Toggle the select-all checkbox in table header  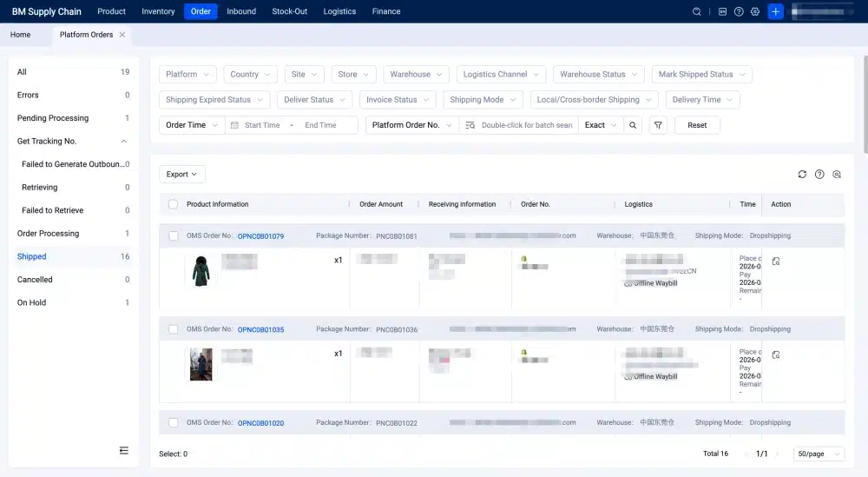(174, 204)
